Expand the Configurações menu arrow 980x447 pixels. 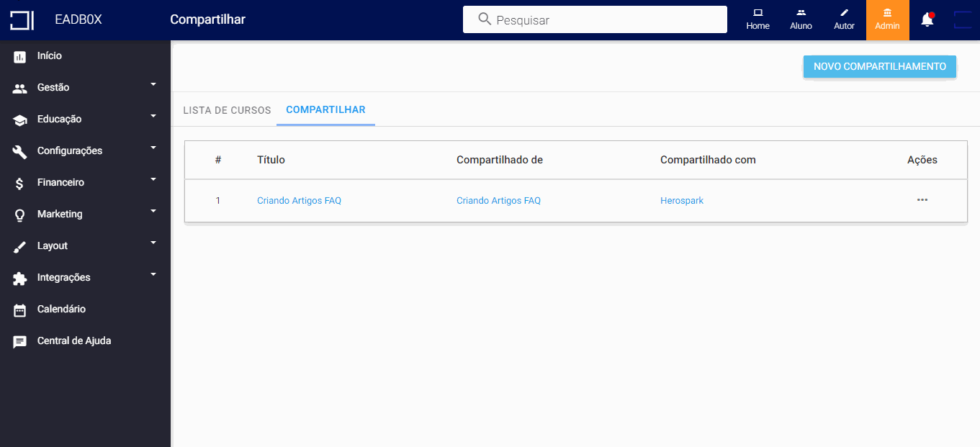coord(153,148)
